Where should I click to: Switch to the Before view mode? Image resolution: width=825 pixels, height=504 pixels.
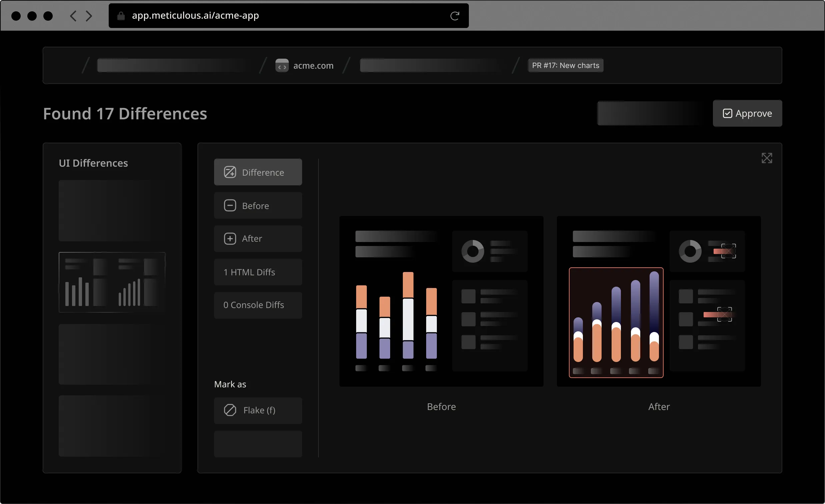point(258,205)
